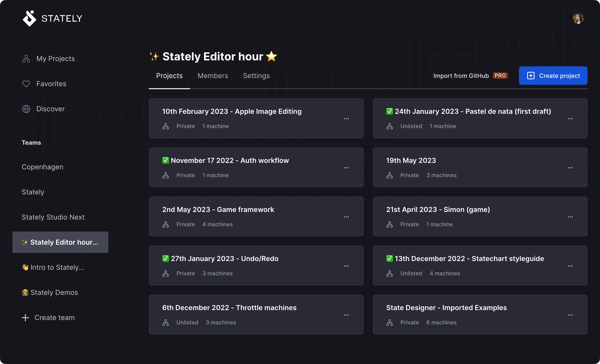600x364 pixels.
Task: Open the 2nd May 2023 - Game framework project
Action: pos(218,209)
